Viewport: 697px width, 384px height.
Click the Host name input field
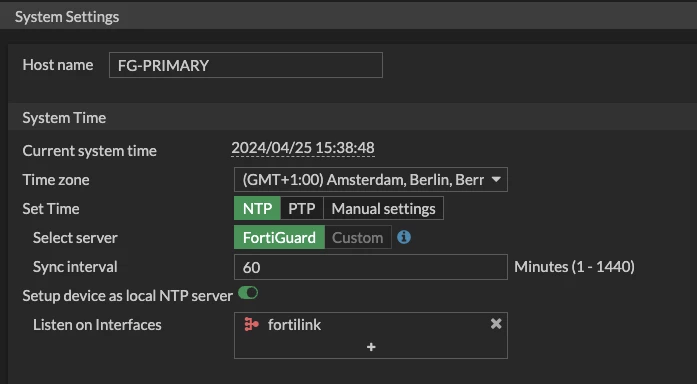coord(246,65)
